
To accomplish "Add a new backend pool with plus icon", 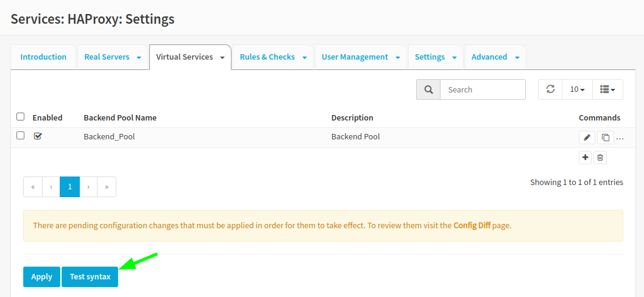I will [x=586, y=158].
